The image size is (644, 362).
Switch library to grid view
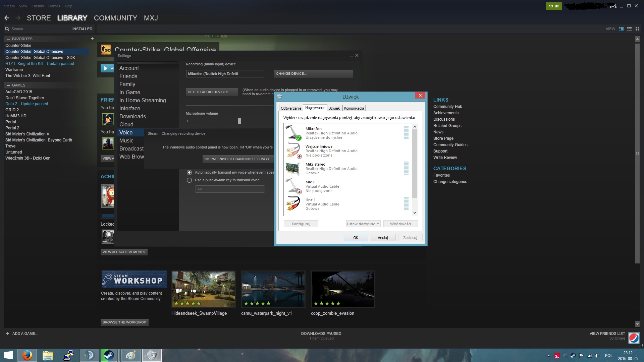coord(637,29)
